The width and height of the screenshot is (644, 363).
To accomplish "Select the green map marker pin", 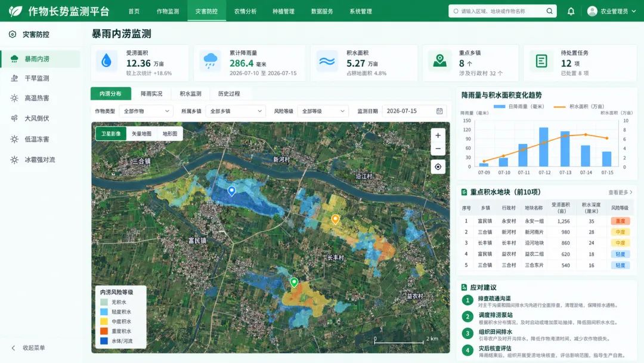I will (x=294, y=282).
